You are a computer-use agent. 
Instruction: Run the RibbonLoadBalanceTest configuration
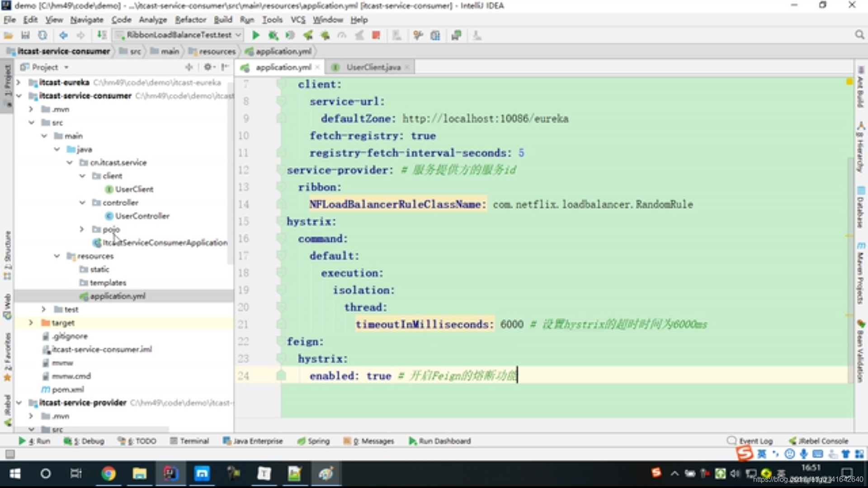pos(255,35)
